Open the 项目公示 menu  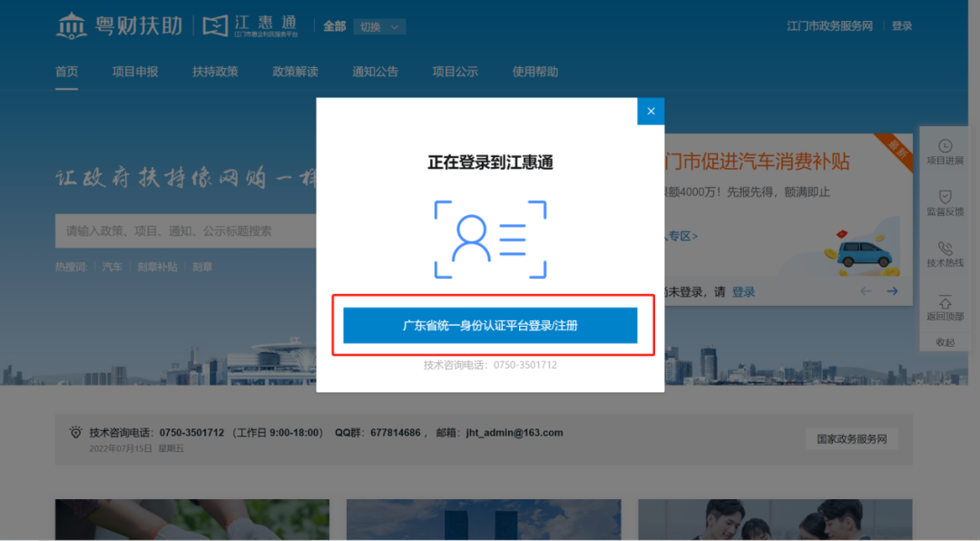[455, 72]
